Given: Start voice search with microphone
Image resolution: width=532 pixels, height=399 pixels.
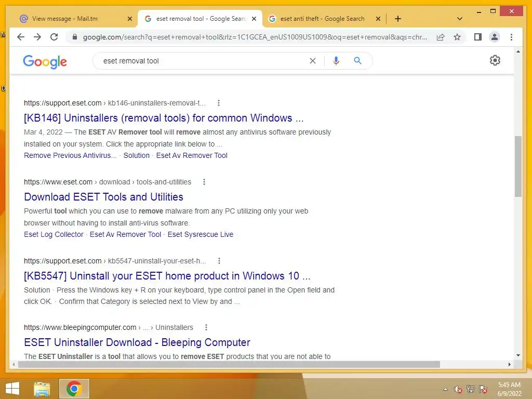Looking at the screenshot, I should pos(336,61).
